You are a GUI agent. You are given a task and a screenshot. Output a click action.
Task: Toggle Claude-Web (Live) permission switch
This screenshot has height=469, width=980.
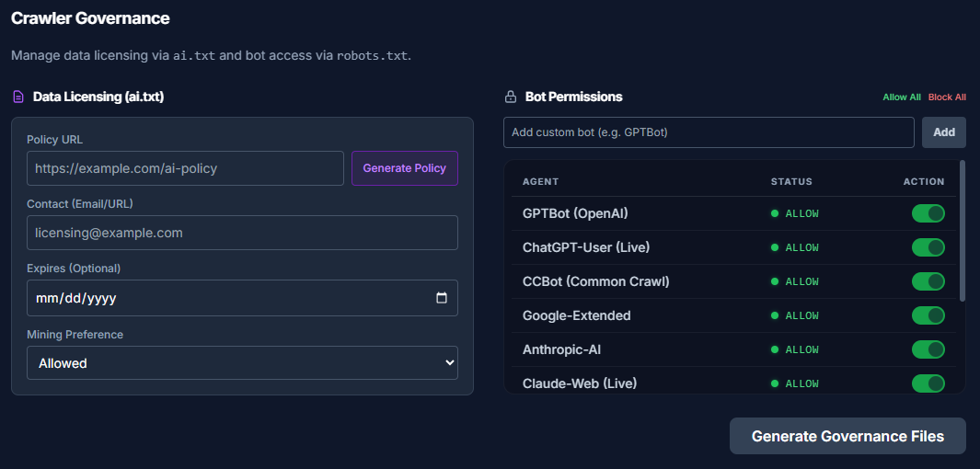(928, 383)
